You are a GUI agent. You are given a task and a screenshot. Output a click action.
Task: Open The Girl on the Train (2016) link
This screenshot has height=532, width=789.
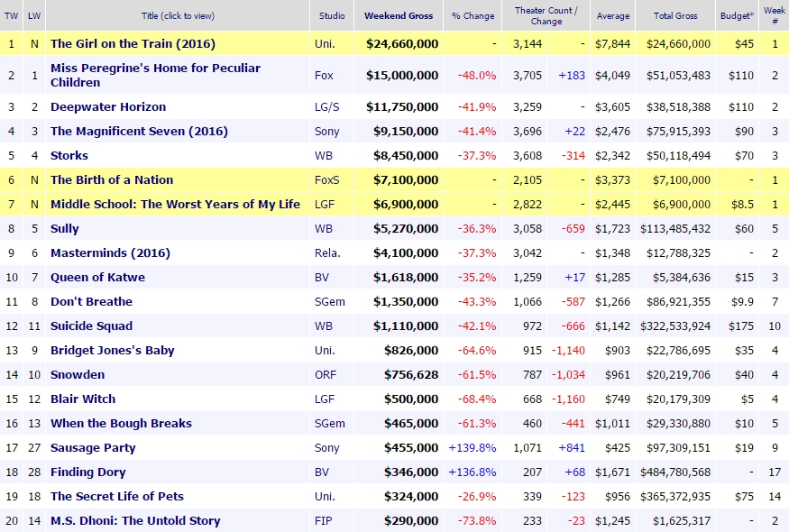click(133, 43)
